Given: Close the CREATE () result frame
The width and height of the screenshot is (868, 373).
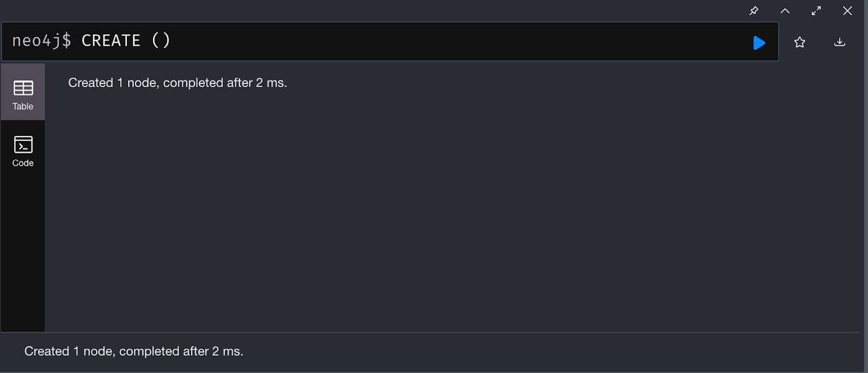Looking at the screenshot, I should click(847, 11).
